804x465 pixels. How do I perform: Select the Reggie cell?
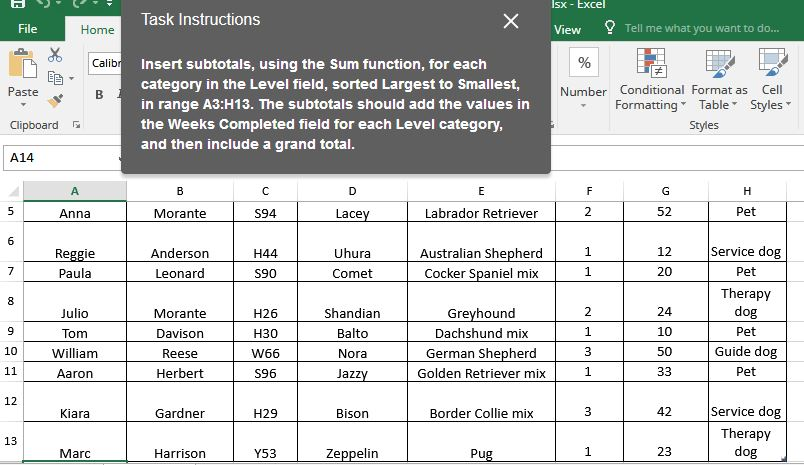(75, 241)
